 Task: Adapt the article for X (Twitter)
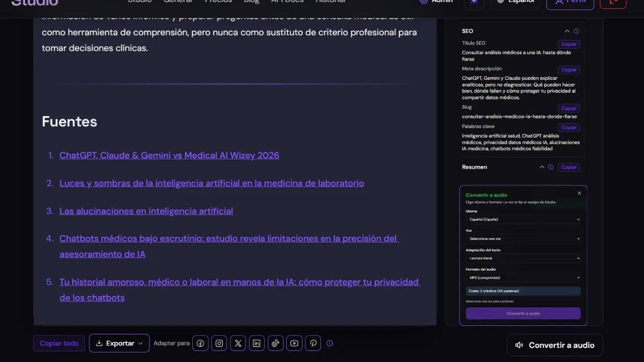238,343
